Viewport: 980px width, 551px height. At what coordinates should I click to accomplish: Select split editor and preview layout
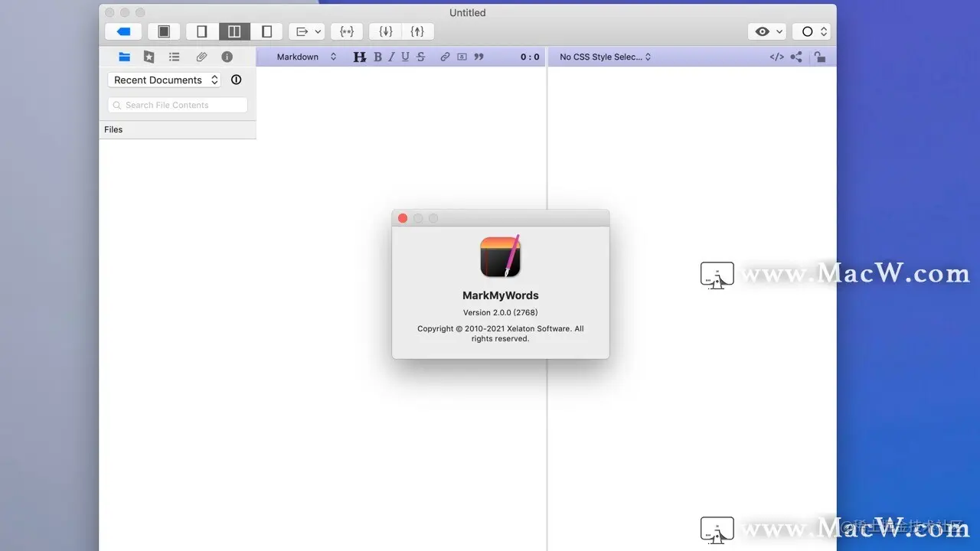[x=234, y=31]
